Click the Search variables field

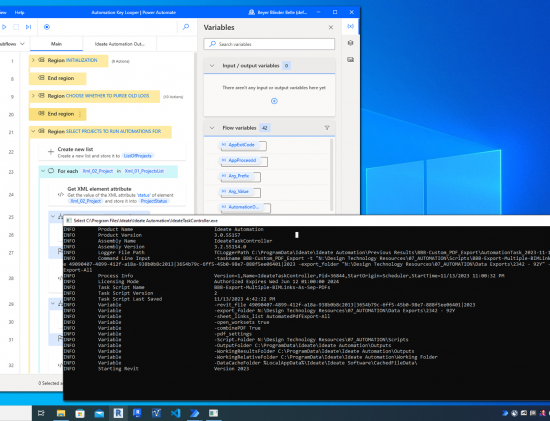269,44
